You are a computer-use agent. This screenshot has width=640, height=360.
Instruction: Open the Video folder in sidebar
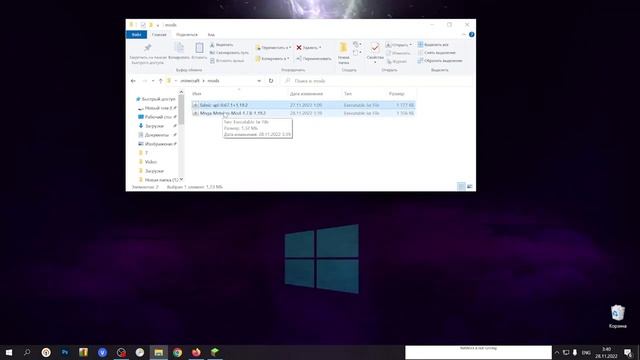148,162
